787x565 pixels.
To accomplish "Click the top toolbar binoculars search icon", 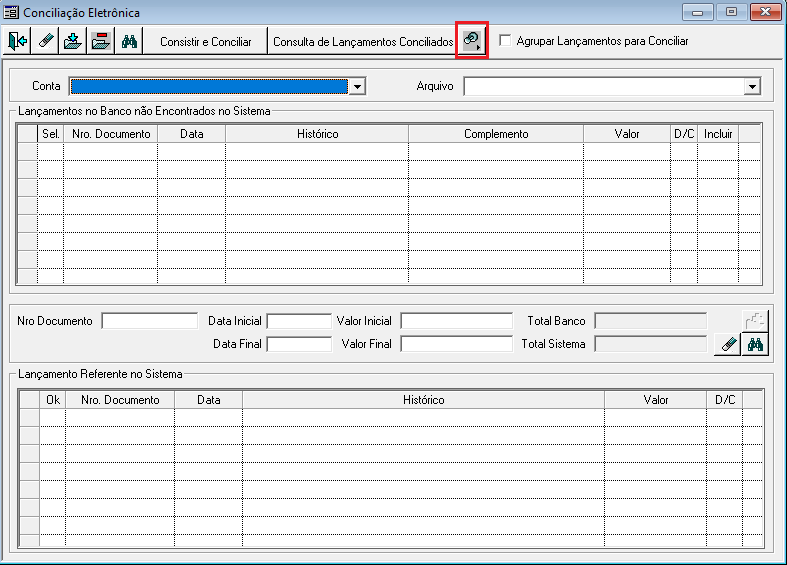I will click(129, 41).
